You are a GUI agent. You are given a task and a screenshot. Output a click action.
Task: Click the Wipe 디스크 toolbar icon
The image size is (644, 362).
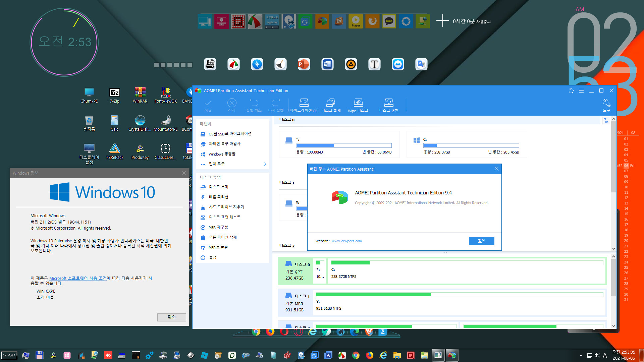[x=358, y=105]
